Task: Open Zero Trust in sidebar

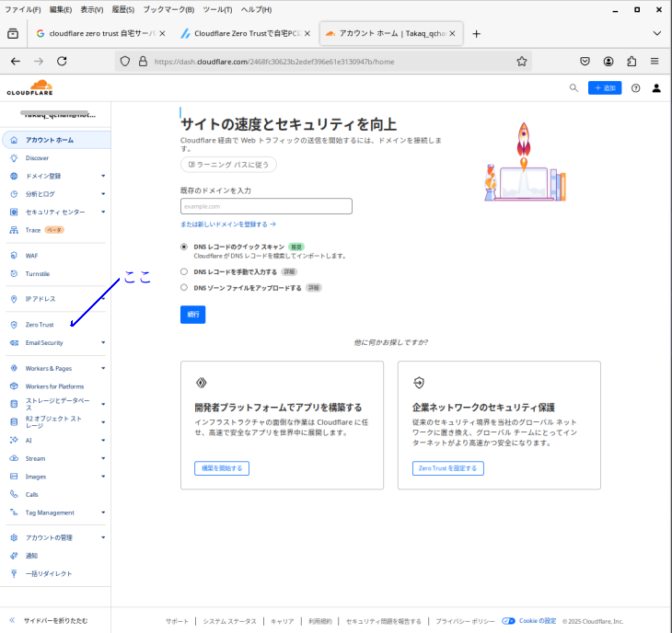Action: click(x=40, y=325)
